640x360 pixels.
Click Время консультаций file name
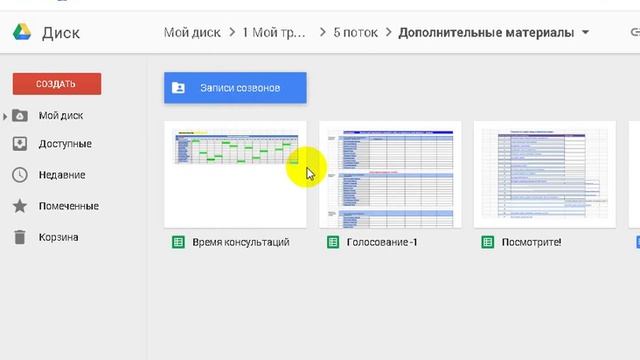[x=241, y=242]
